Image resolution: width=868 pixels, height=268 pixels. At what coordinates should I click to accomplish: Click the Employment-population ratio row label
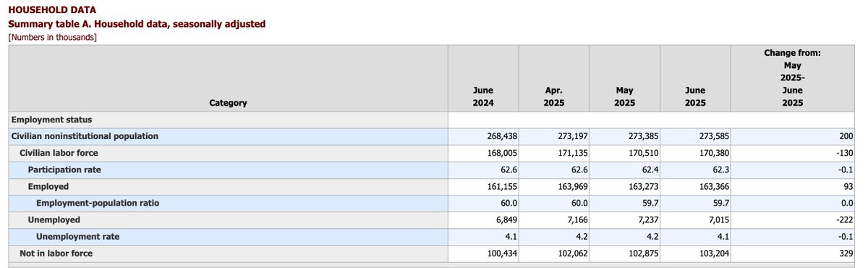point(98,203)
